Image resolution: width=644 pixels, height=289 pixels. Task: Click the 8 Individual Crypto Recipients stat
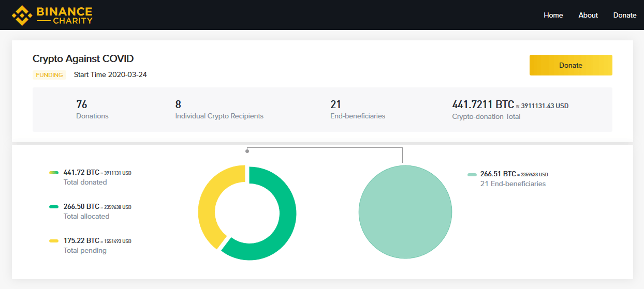pos(219,110)
